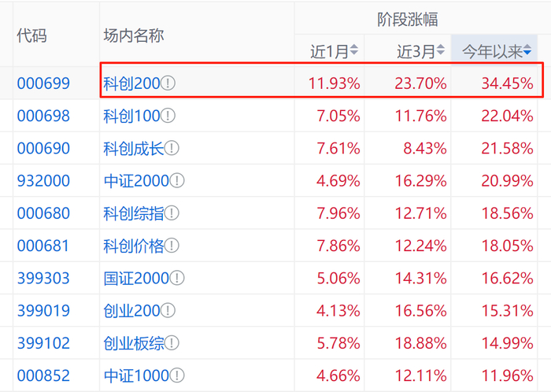Select the 20.99% value for 中证2000
The height and width of the screenshot is (392, 551).
tap(507, 180)
